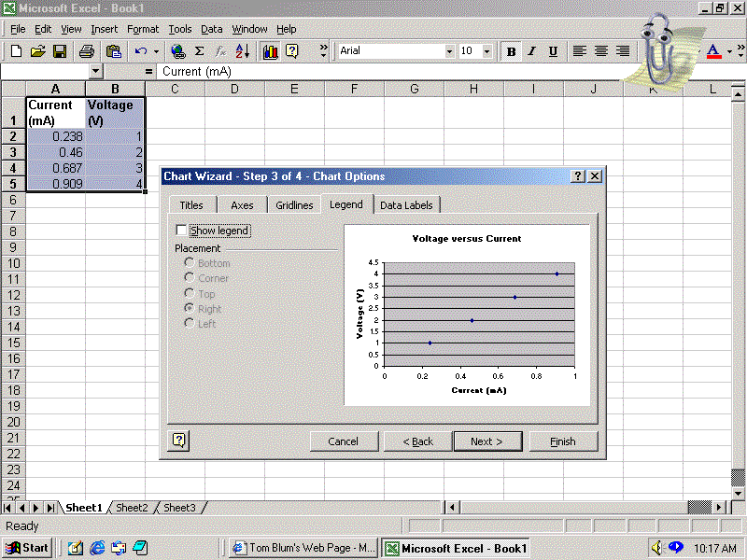747x560 pixels.
Task: Align cell contents right
Action: point(623,51)
